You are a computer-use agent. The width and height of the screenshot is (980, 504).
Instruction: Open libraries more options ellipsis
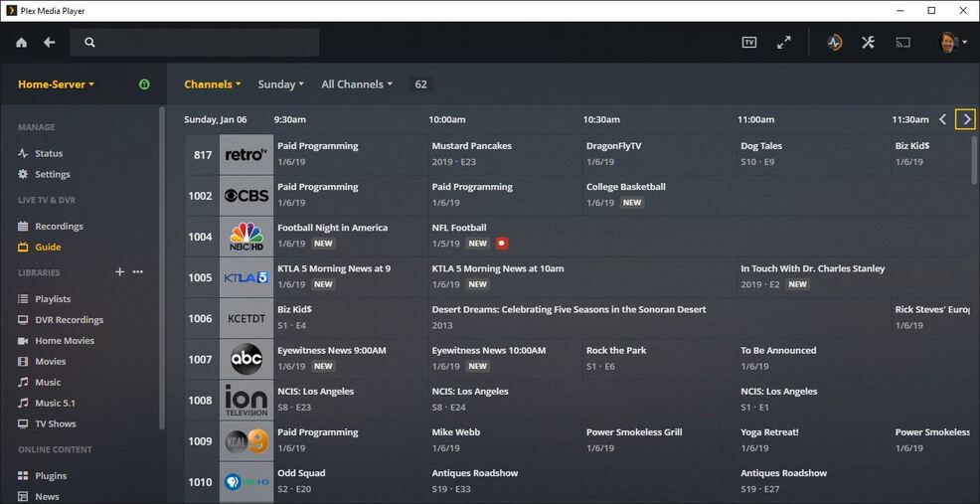click(x=138, y=272)
